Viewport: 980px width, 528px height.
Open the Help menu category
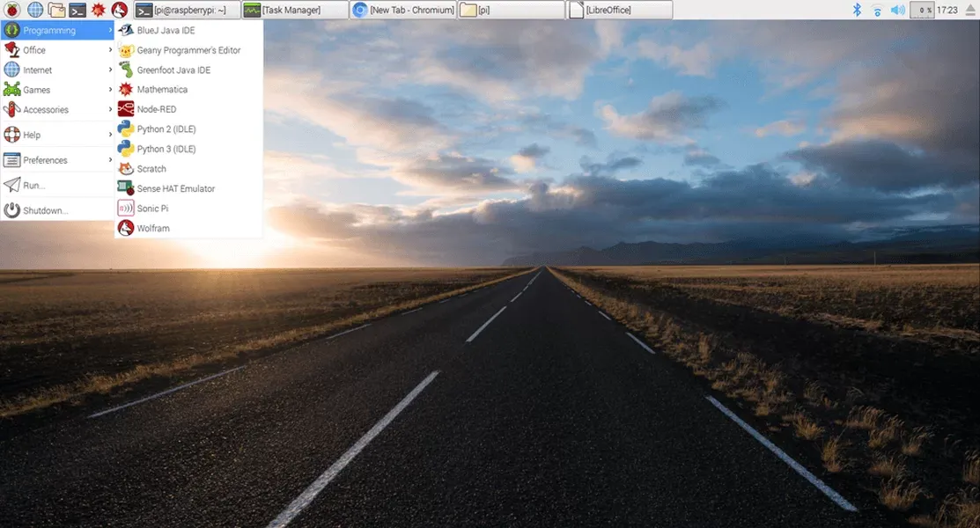57,135
